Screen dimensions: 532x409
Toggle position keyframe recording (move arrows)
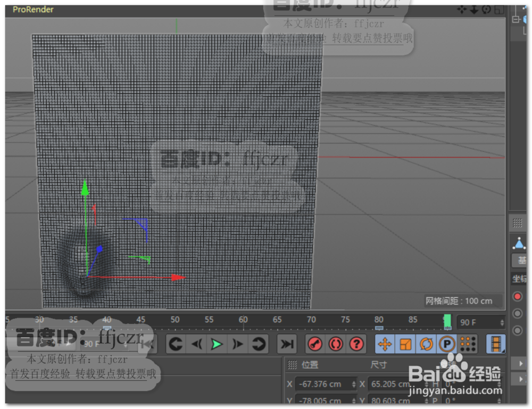[385, 344]
